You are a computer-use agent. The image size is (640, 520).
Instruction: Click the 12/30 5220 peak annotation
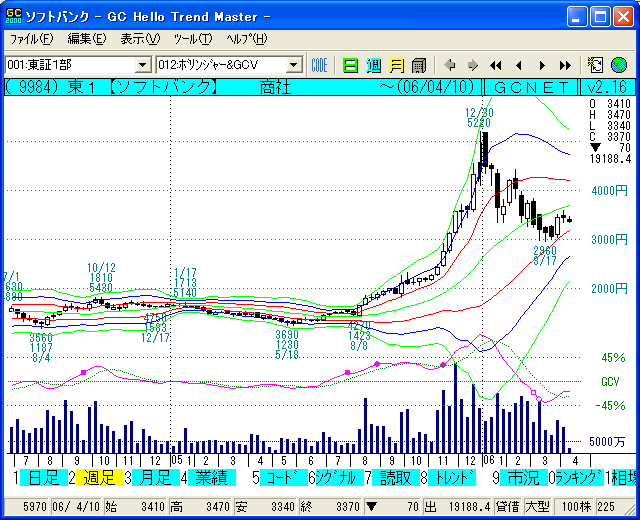pyautogui.click(x=479, y=118)
